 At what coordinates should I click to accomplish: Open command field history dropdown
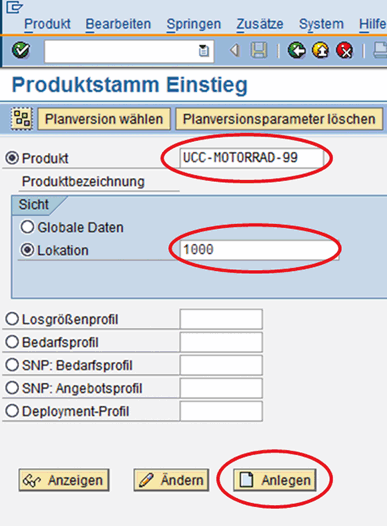point(203,51)
